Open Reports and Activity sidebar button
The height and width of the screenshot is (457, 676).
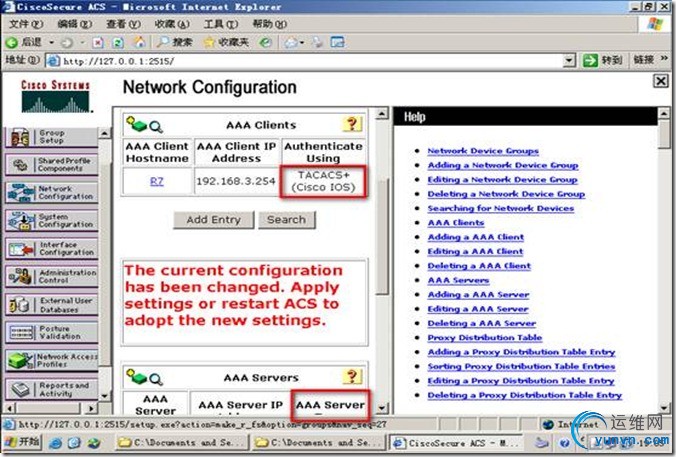pos(52,389)
